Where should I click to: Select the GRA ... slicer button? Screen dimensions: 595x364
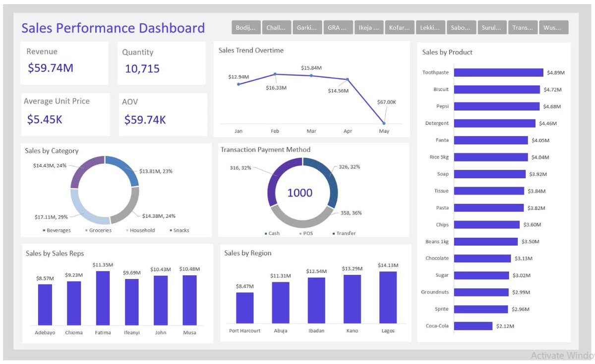pyautogui.click(x=338, y=28)
